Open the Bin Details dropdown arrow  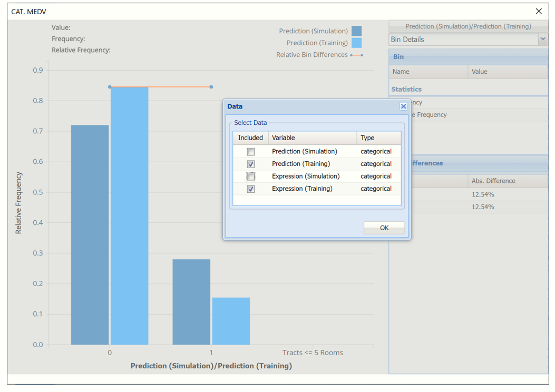(x=542, y=39)
